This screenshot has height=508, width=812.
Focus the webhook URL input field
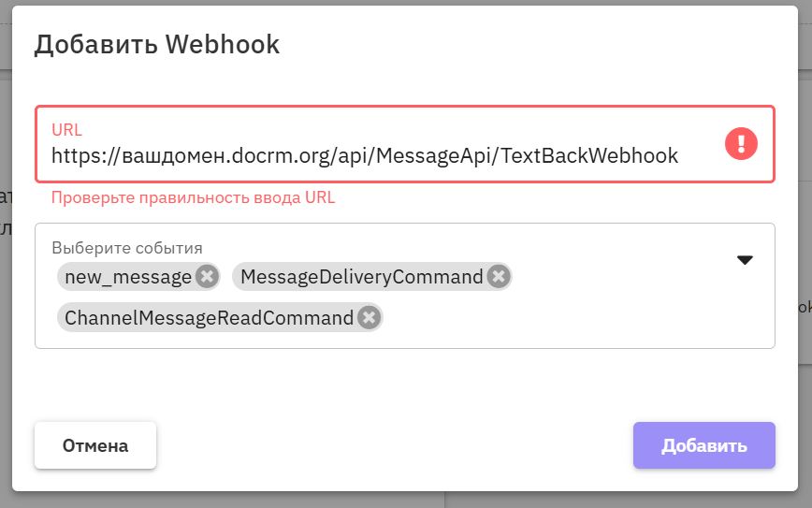[x=374, y=155]
